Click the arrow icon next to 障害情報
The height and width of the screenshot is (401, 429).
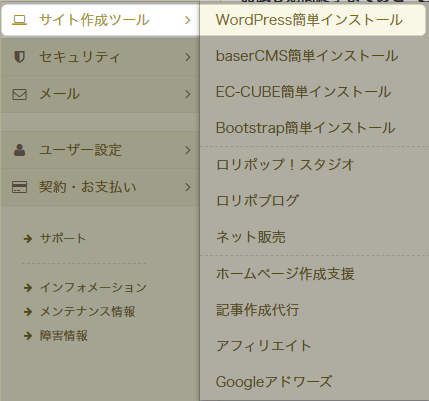click(28, 336)
